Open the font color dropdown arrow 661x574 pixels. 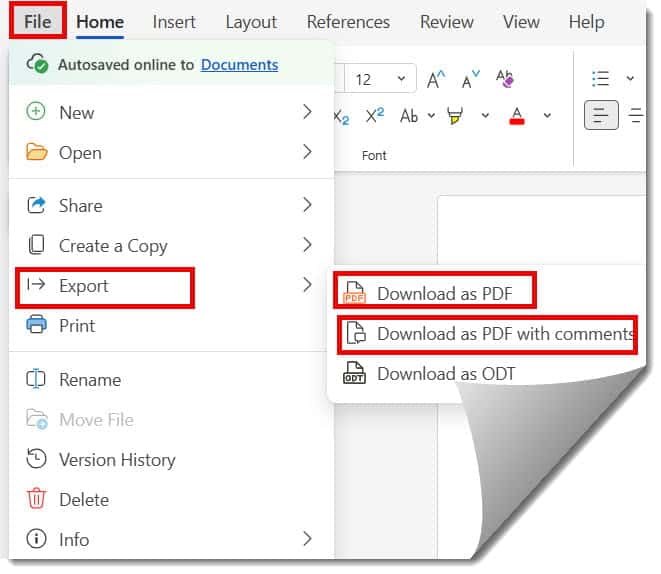click(547, 115)
